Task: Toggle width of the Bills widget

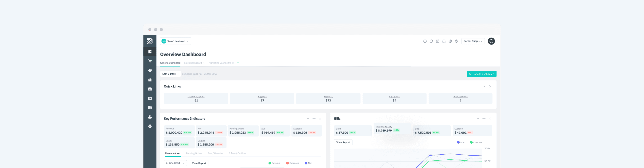Action: (x=484, y=118)
